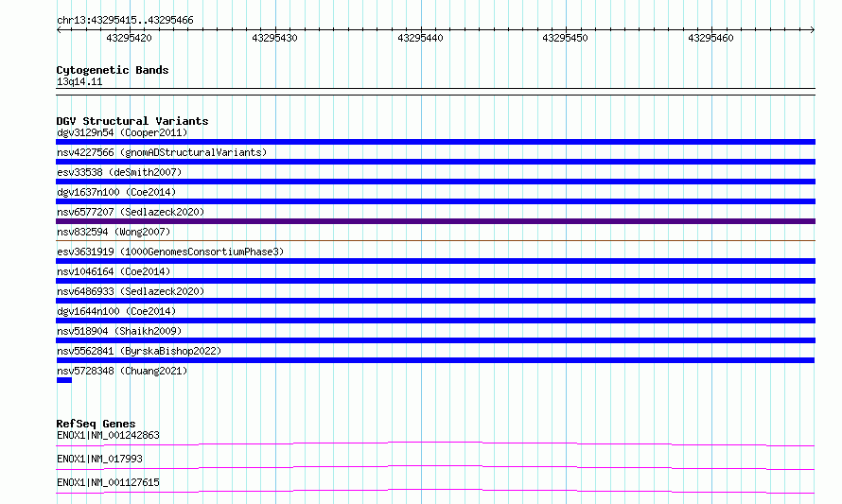Open esv3631919 (1000GenomesConsortiumPhase3) label
842x504 pixels.
tap(170, 252)
